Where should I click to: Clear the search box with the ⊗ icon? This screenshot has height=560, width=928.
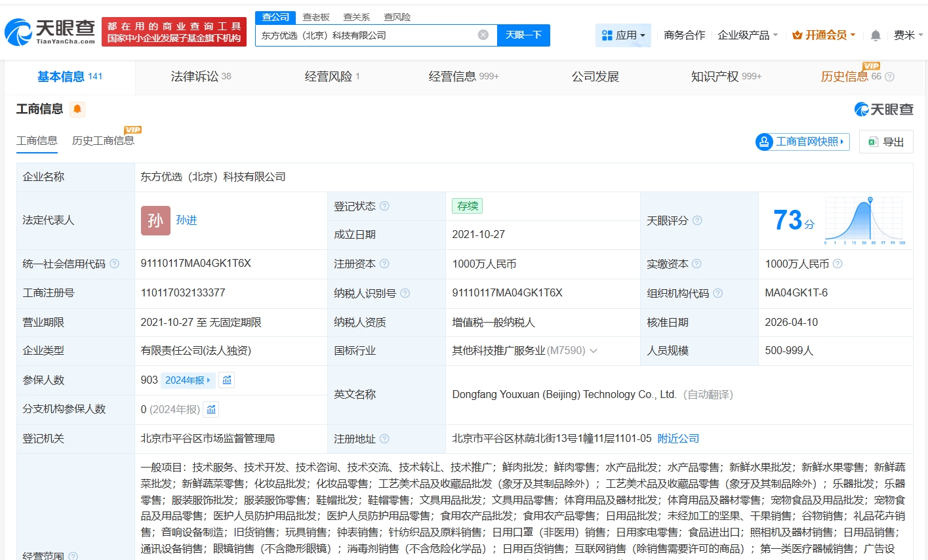[x=483, y=35]
